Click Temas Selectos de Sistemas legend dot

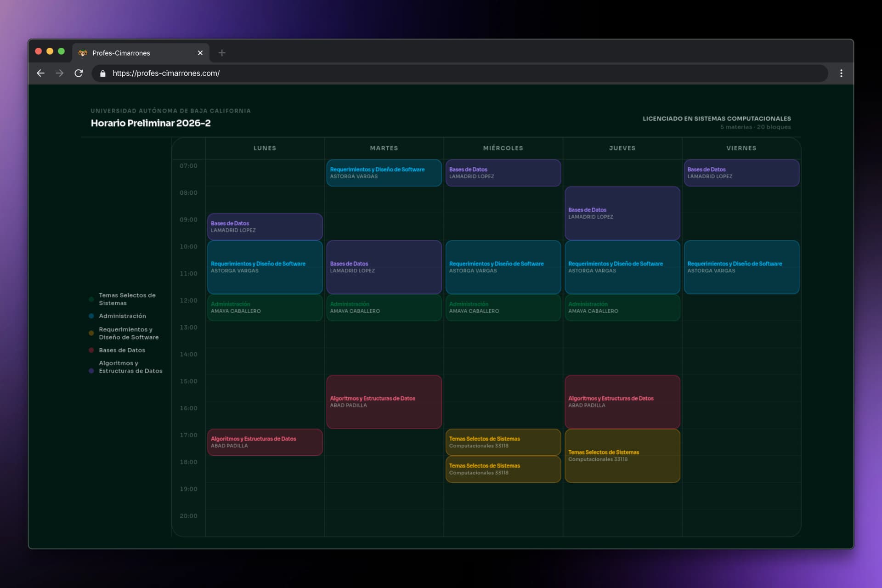91,299
